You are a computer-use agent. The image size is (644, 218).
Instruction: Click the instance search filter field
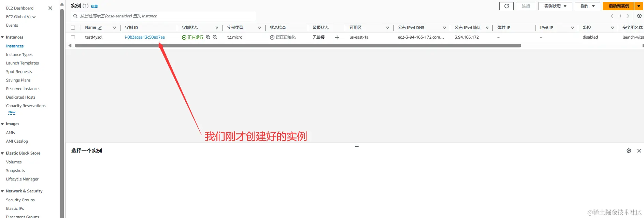(x=163, y=16)
